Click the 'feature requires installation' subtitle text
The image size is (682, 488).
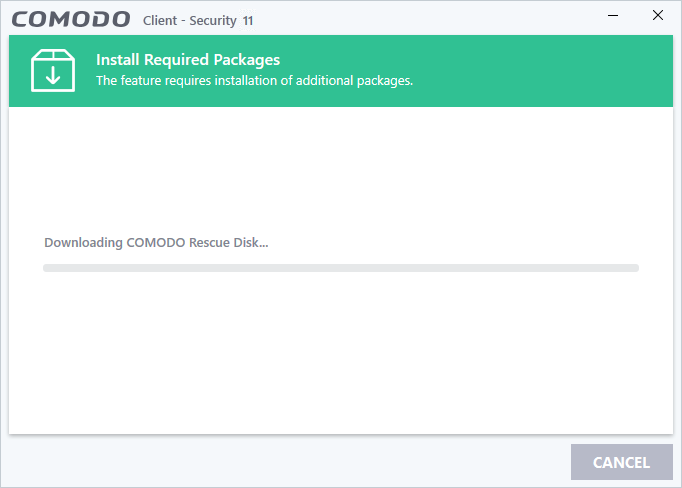[254, 81]
